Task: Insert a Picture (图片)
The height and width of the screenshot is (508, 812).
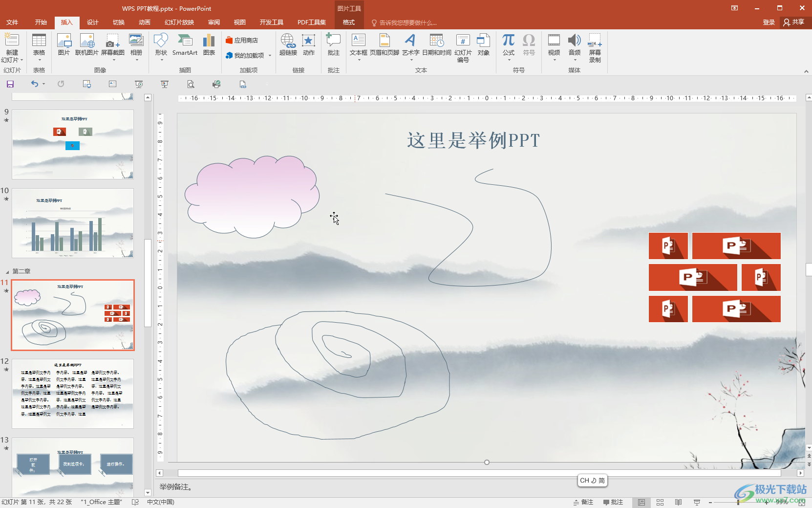Action: click(64, 44)
